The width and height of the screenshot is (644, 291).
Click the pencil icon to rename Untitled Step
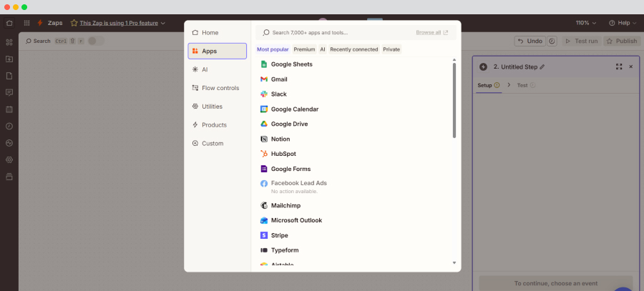542,66
